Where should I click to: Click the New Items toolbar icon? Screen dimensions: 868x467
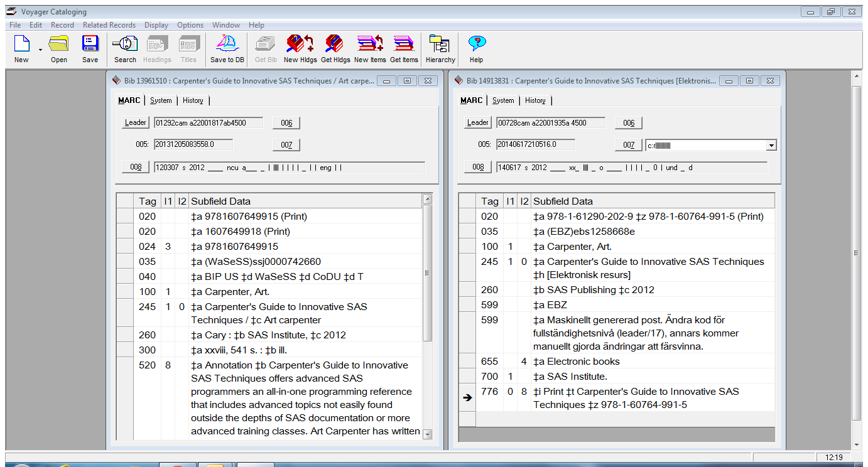[x=370, y=44]
